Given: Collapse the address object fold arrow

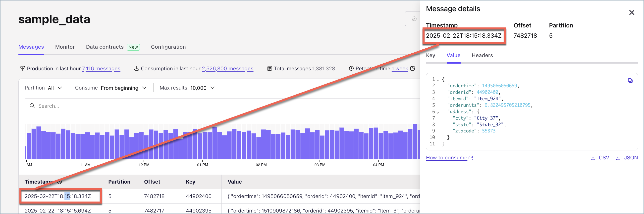Looking at the screenshot, I should (x=438, y=112).
